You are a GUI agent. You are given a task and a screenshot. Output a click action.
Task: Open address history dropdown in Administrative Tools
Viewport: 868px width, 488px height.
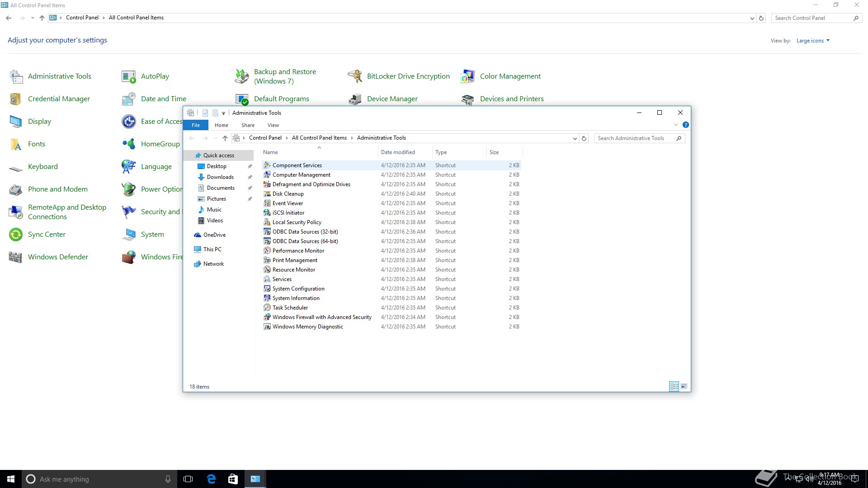pos(575,138)
